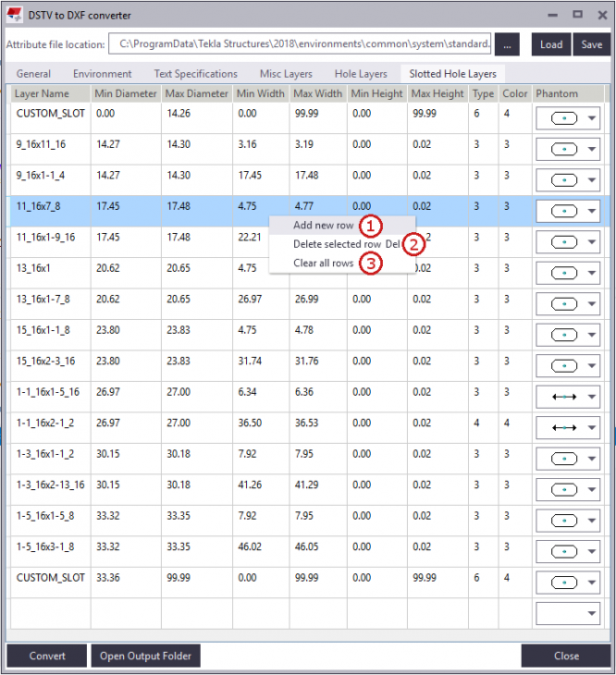Click the Min Diameter column header
616x675 pixels.
tap(126, 93)
